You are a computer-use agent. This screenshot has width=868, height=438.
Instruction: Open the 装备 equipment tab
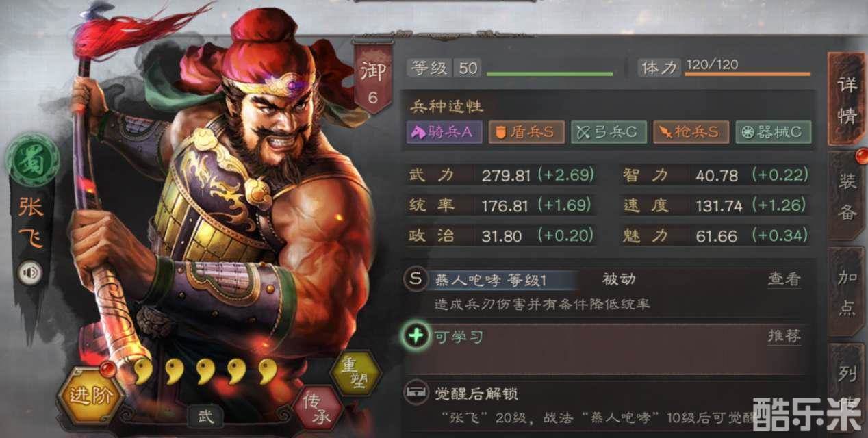(847, 196)
